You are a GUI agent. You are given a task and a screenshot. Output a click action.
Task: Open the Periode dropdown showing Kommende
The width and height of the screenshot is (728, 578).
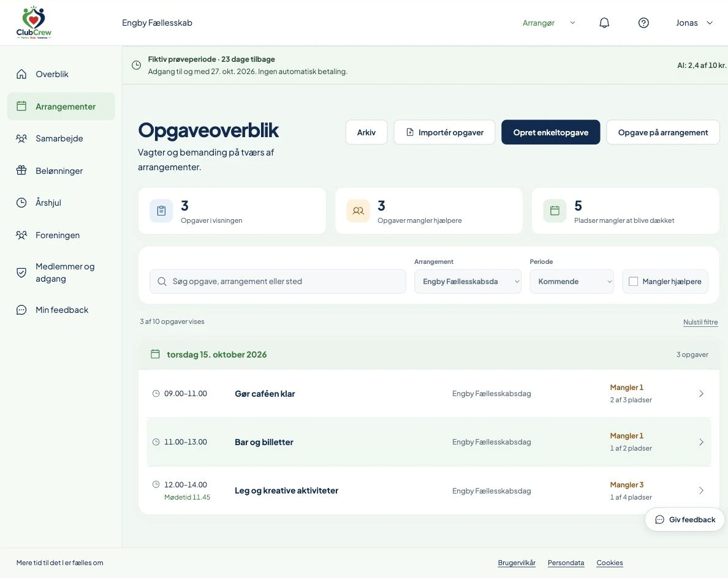[x=572, y=282]
